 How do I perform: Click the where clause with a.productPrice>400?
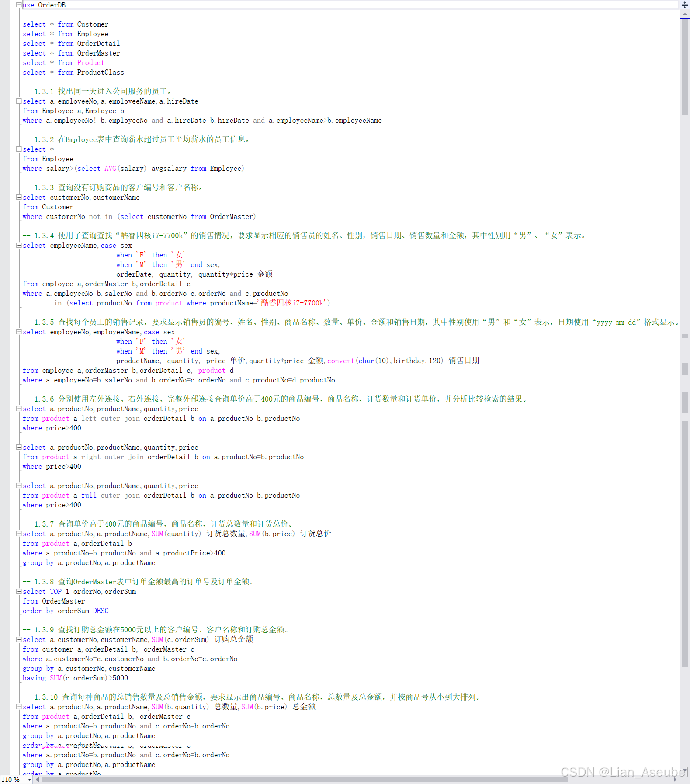coord(124,553)
